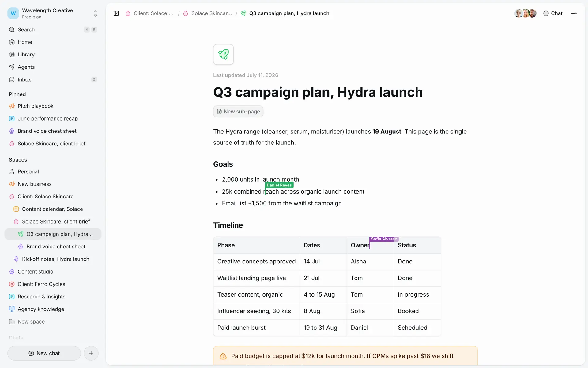Click the plus button beside New chat
The height and width of the screenshot is (368, 588).
coord(91,353)
